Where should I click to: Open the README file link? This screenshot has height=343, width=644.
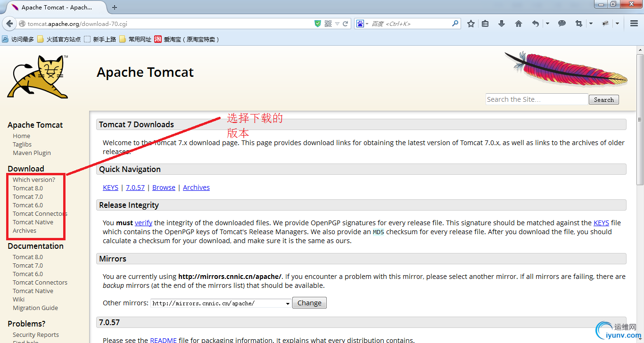coord(163,340)
